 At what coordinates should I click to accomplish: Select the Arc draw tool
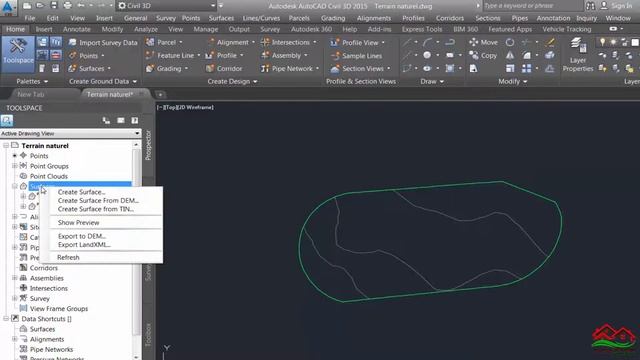coord(427,42)
